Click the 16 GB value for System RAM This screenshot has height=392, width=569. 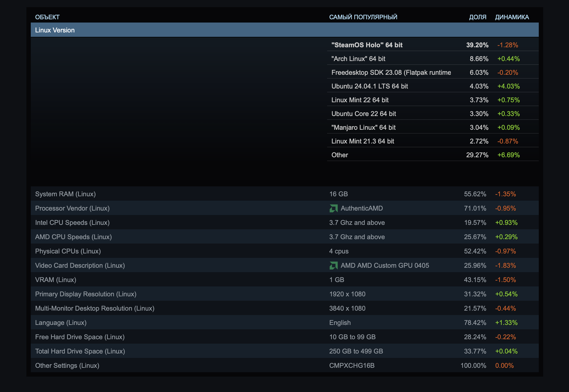pyautogui.click(x=338, y=194)
